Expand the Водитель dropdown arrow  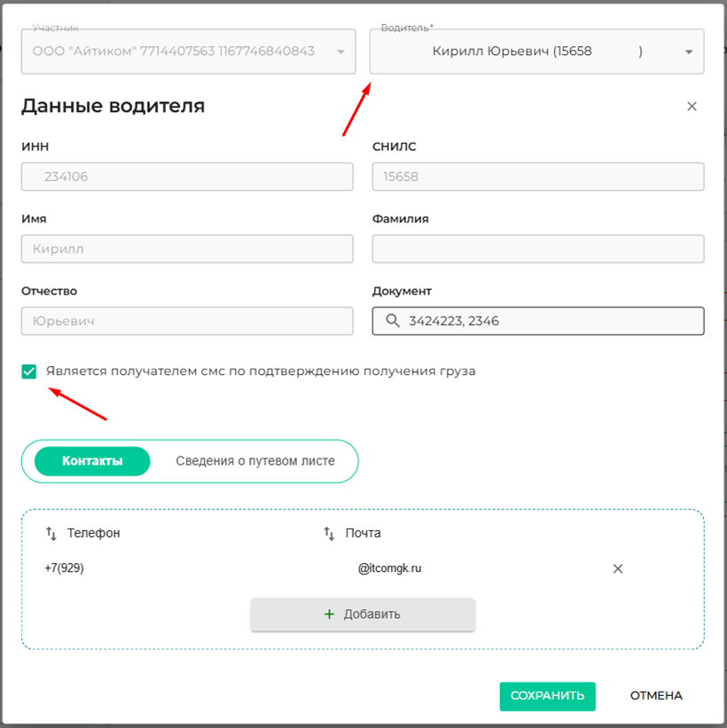pyautogui.click(x=689, y=52)
